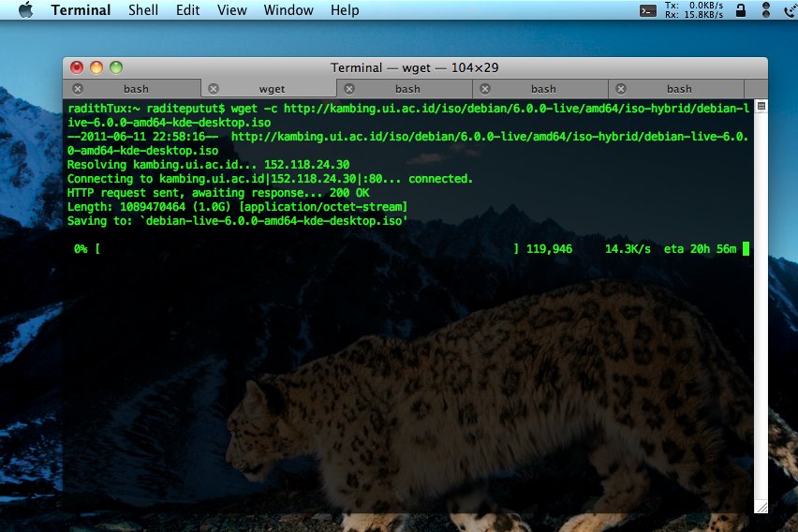Close the leftmost bash tab
Screen dimensions: 798x532
pyautogui.click(x=78, y=89)
